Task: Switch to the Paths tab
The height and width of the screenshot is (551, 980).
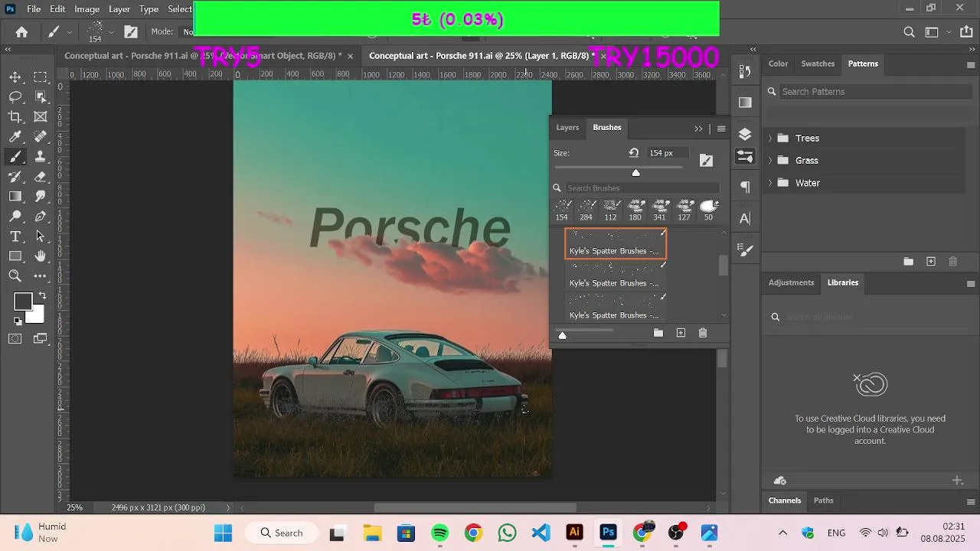Action: click(824, 500)
